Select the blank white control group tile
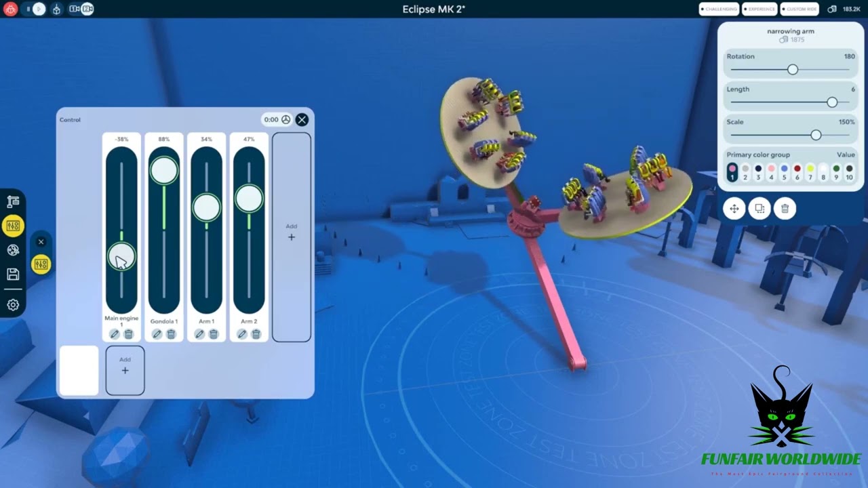 tap(79, 370)
